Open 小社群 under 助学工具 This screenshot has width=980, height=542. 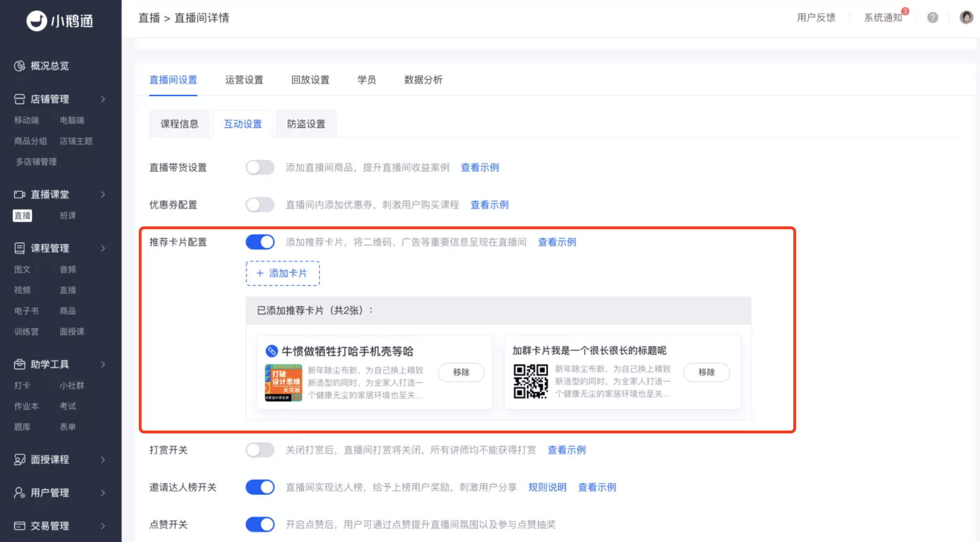click(72, 385)
